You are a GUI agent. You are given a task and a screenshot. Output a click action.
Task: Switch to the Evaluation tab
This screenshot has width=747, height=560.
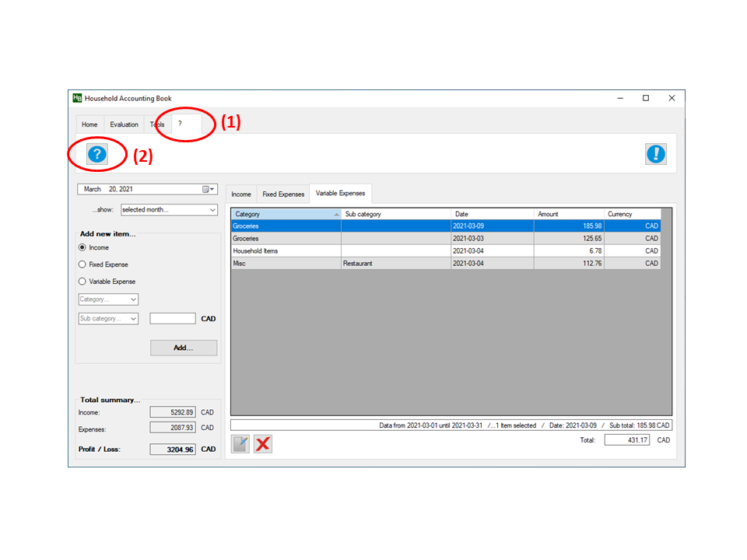(x=124, y=124)
